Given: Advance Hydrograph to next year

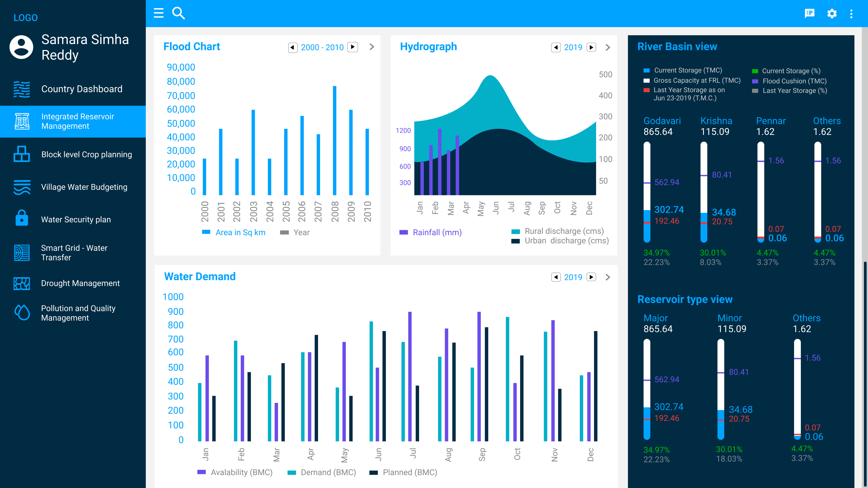Looking at the screenshot, I should click(x=591, y=47).
